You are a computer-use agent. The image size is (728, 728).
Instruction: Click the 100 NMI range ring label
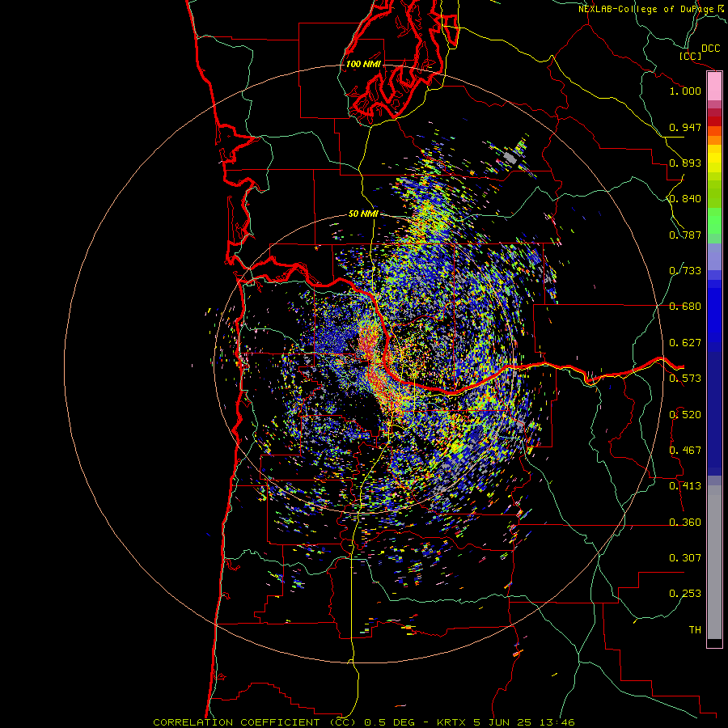tap(363, 64)
